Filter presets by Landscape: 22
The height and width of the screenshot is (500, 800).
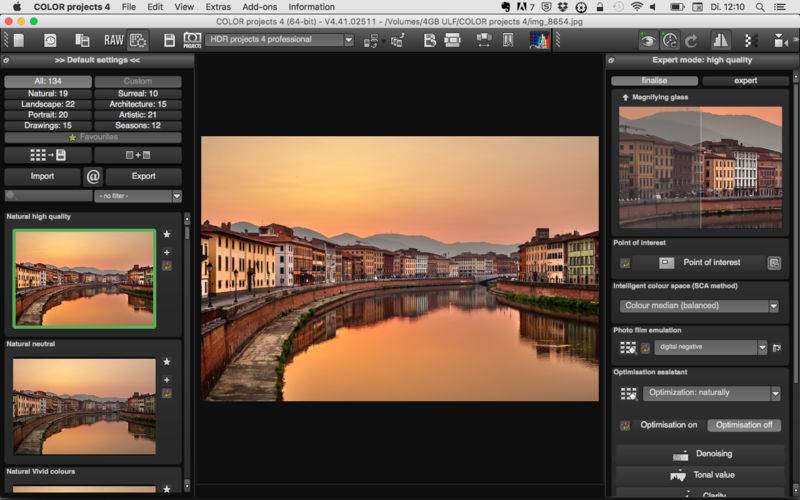point(48,104)
